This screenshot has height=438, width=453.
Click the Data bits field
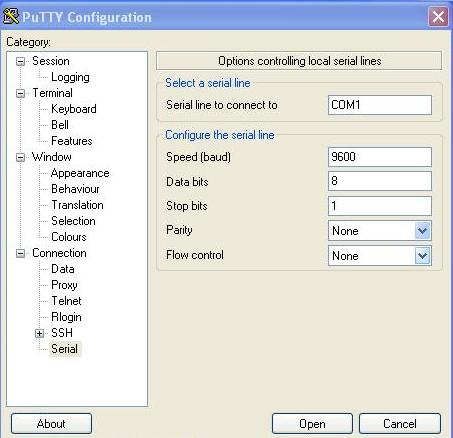380,181
